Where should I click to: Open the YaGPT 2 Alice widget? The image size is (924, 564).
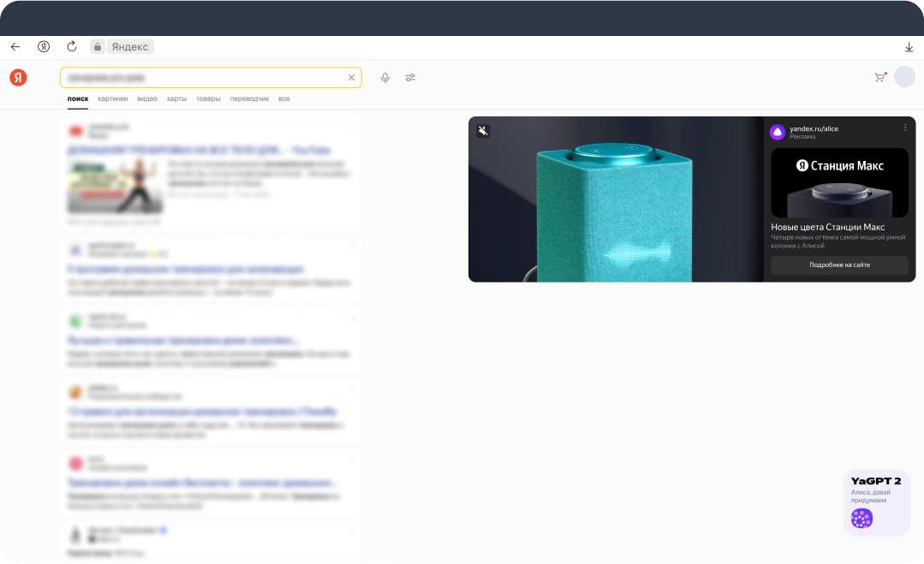[x=876, y=502]
